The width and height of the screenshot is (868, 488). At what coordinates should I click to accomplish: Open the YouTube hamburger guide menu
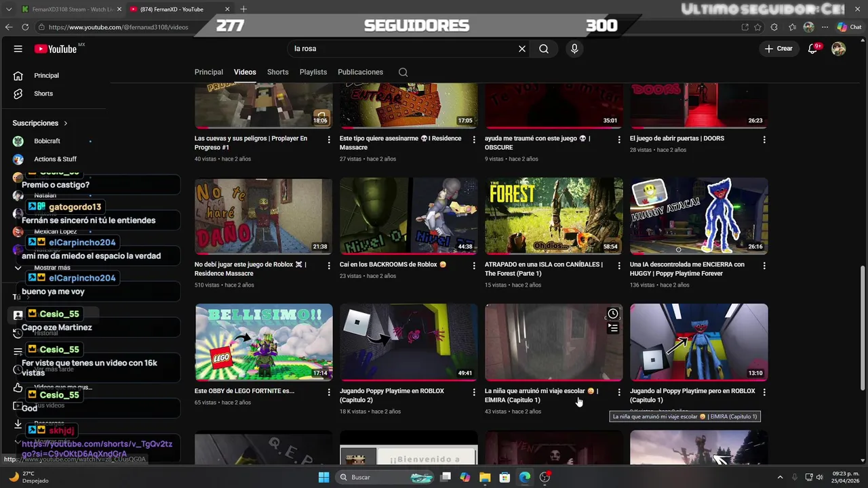[x=18, y=49]
